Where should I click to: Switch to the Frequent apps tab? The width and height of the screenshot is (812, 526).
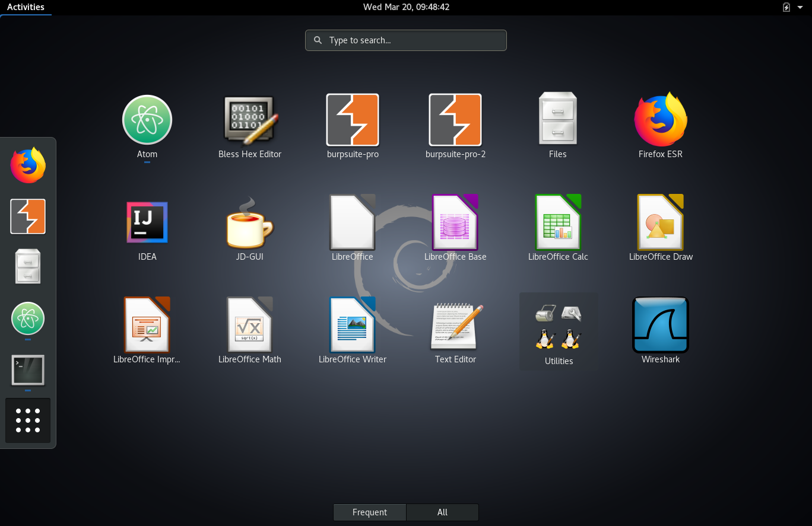coord(370,512)
